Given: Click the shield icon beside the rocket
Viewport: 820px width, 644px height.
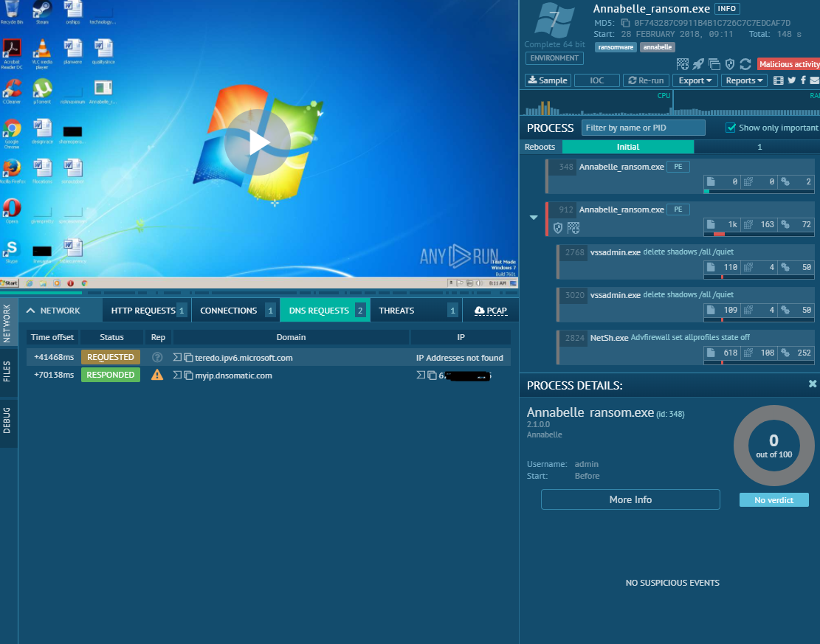Looking at the screenshot, I should (730, 64).
